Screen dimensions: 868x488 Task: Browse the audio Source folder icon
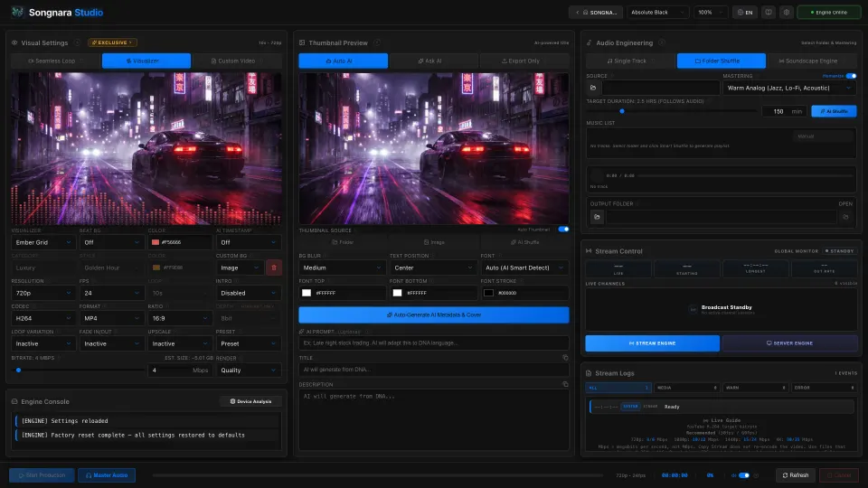[x=593, y=88]
